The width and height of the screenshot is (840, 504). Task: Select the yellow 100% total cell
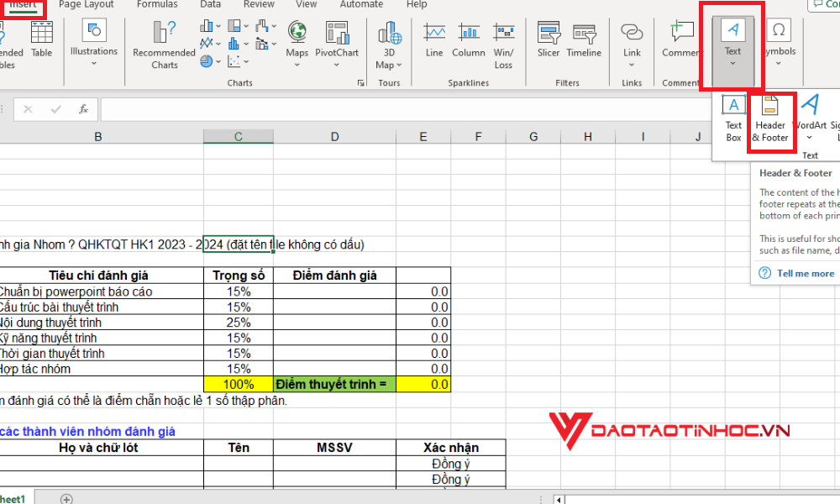point(239,384)
